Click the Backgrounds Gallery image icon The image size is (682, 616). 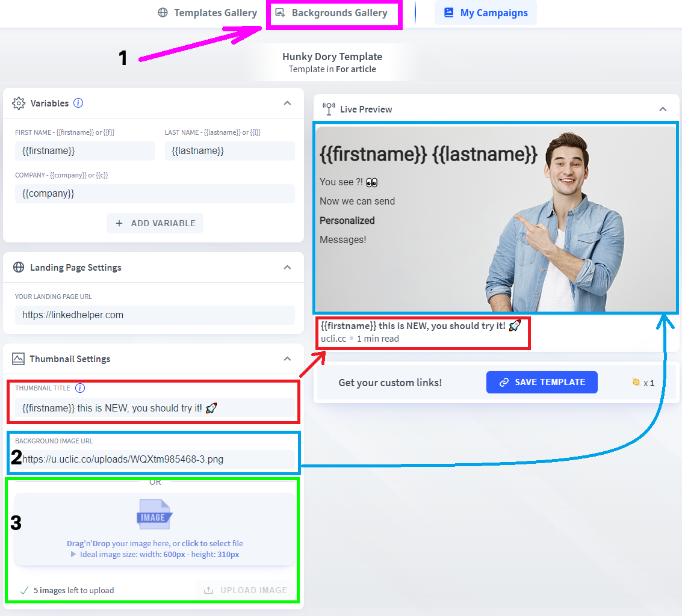[281, 13]
